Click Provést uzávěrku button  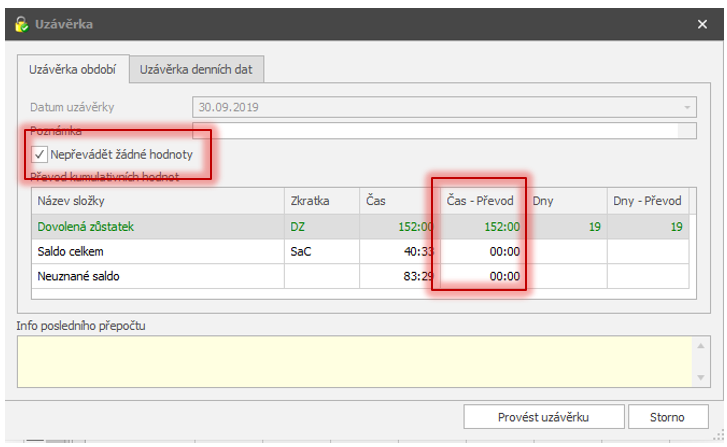coord(543,417)
